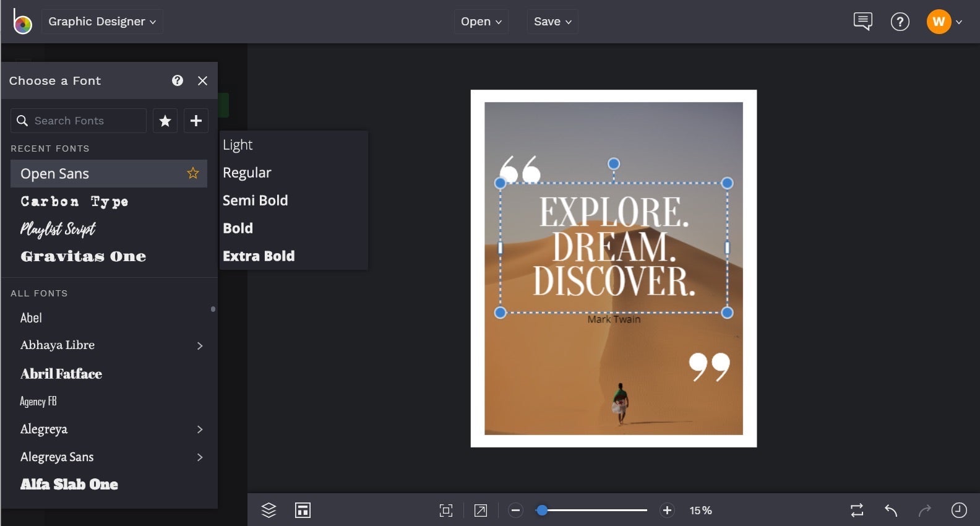Screen dimensions: 980x526
Task: Open the Layers panel icon
Action: click(269, 510)
